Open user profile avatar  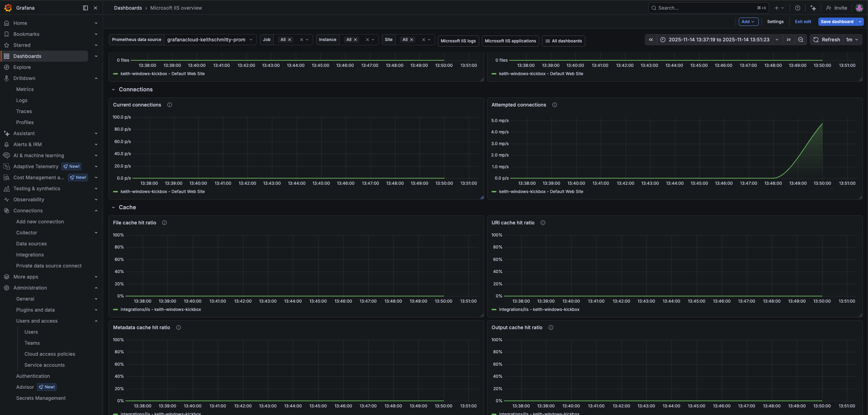859,8
